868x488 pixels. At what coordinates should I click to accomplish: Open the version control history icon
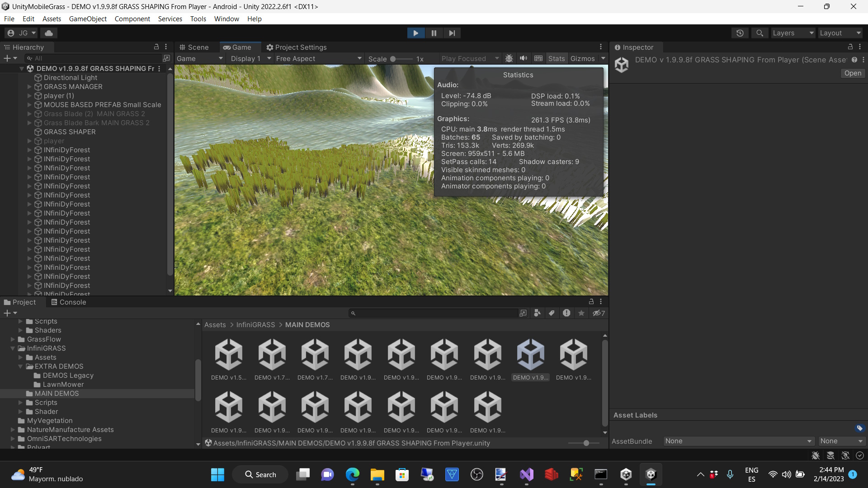(x=740, y=33)
